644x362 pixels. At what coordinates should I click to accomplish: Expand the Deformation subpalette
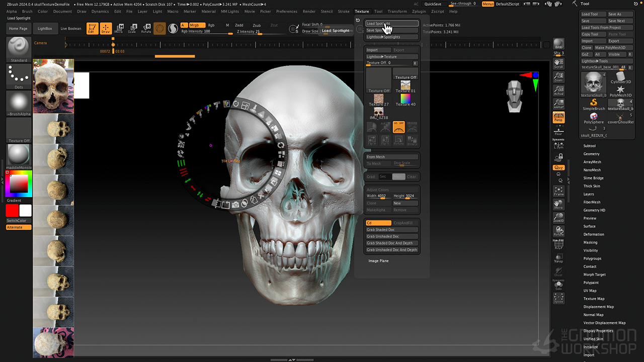[594, 234]
